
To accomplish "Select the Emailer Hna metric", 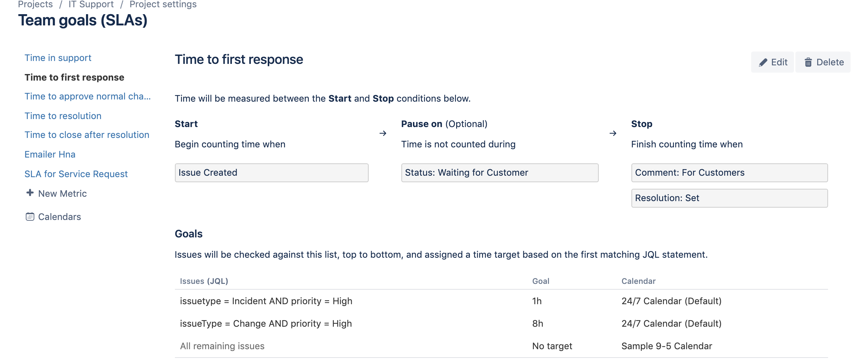I will click(50, 155).
